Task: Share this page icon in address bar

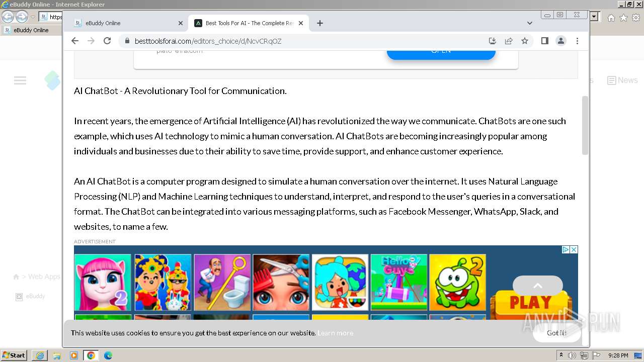Action: (509, 41)
